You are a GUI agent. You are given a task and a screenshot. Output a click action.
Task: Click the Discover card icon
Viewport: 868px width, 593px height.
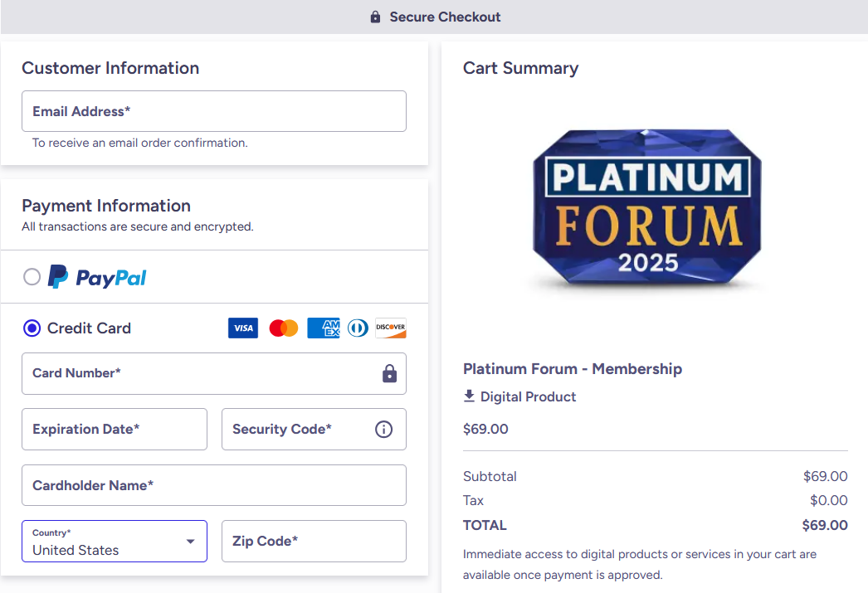pos(391,328)
